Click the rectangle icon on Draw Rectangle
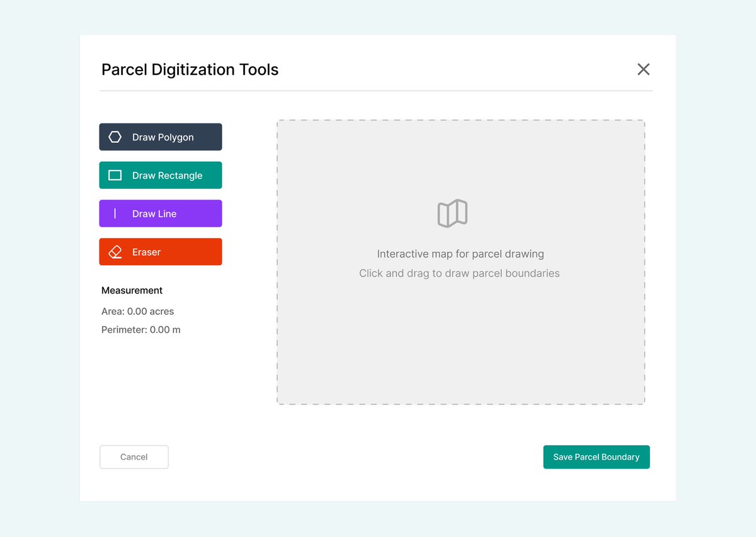This screenshot has width=756, height=537. (x=115, y=175)
